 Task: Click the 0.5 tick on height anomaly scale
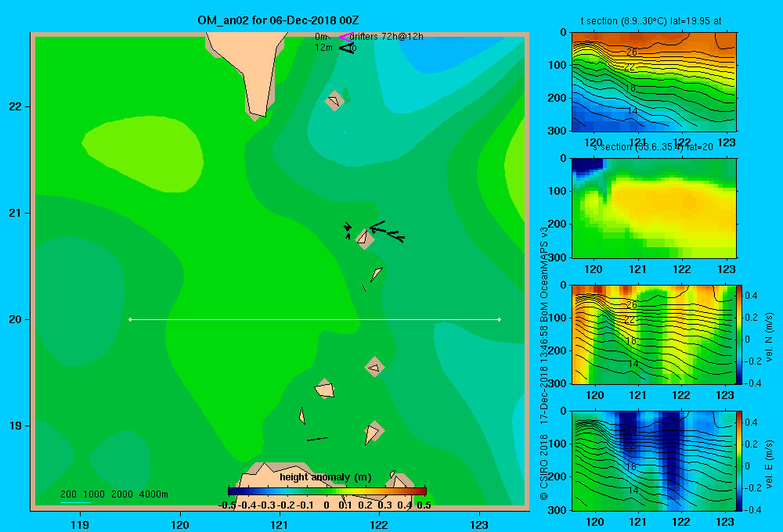tap(424, 505)
